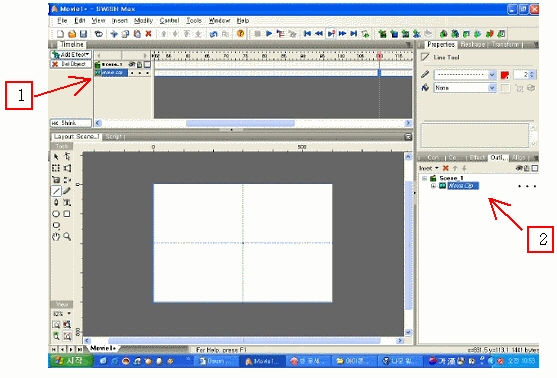The image size is (557, 378).
Task: Click the copy icon in main toolbar
Action: [x=125, y=34]
